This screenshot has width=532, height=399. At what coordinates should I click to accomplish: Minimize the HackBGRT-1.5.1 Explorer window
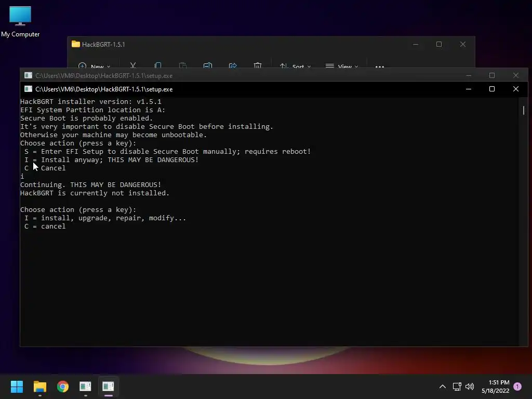pyautogui.click(x=416, y=45)
